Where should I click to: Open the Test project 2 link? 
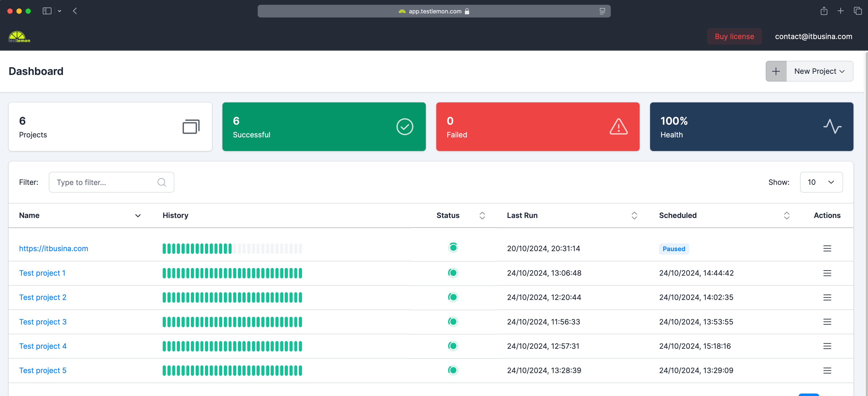click(x=43, y=297)
